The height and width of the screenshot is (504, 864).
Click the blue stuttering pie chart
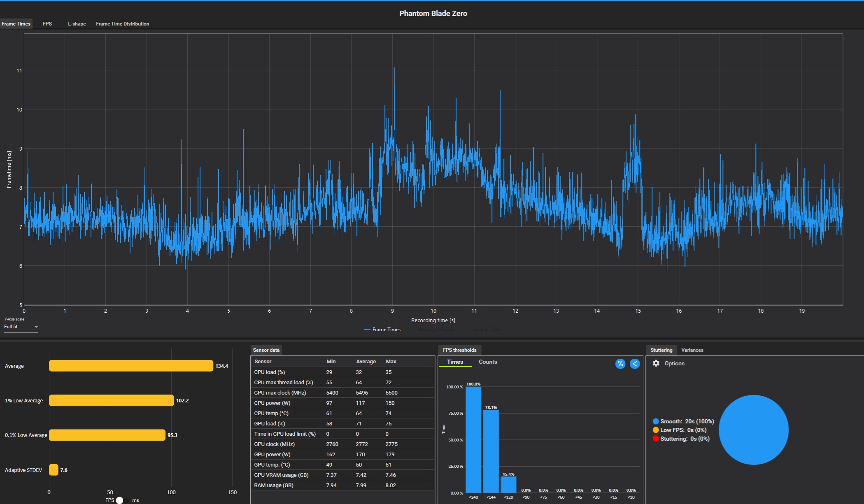coord(754,430)
